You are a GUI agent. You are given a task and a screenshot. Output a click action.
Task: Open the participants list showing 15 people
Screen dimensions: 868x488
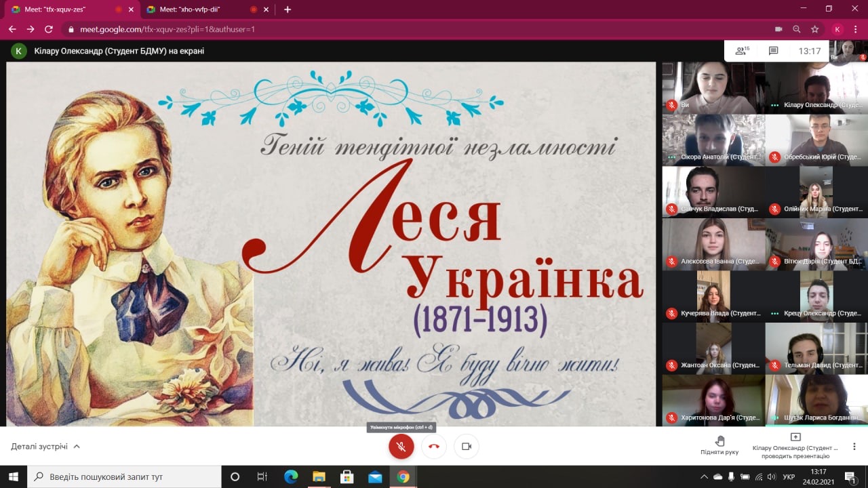(x=742, y=51)
